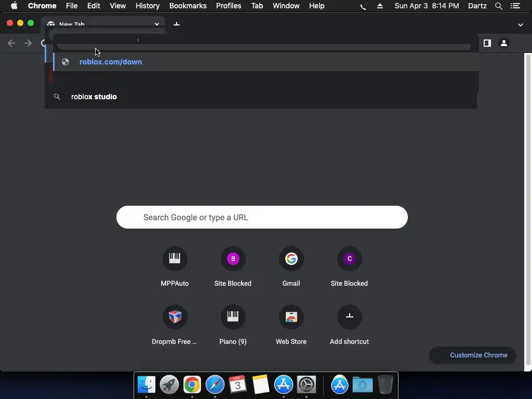
Task: Open the Trash in the Dock
Action: coord(385,385)
